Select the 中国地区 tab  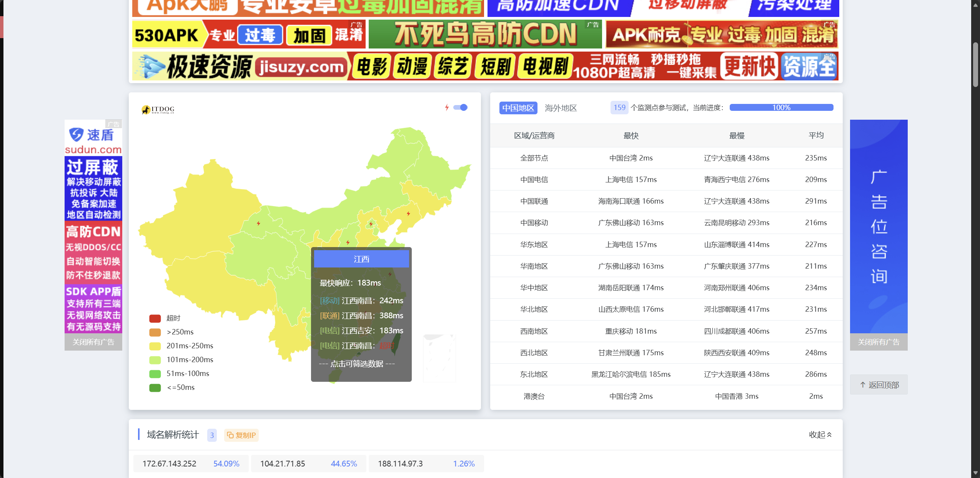point(518,108)
